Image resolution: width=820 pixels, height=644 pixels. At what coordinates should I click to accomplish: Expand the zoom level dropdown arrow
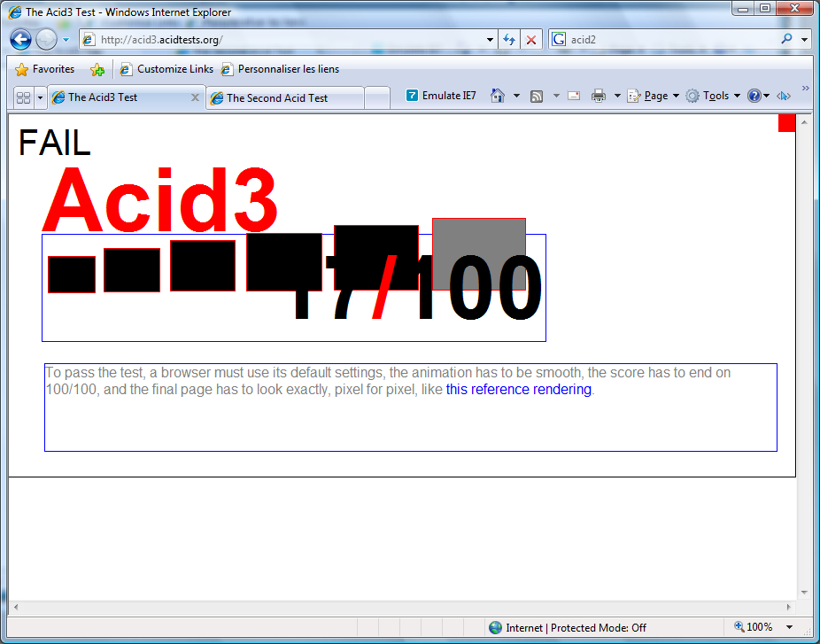(789, 627)
